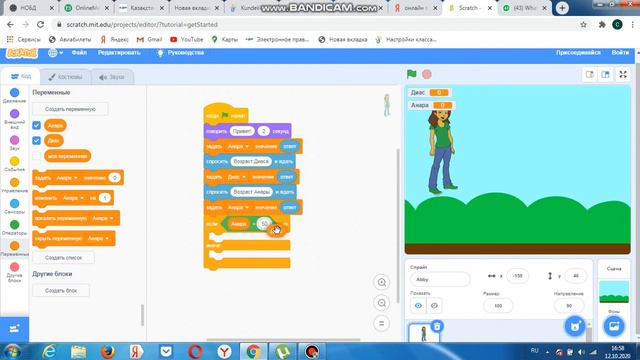Click the Войти sign-in link
Screen dimensions: 640x360
pyautogui.click(x=620, y=53)
